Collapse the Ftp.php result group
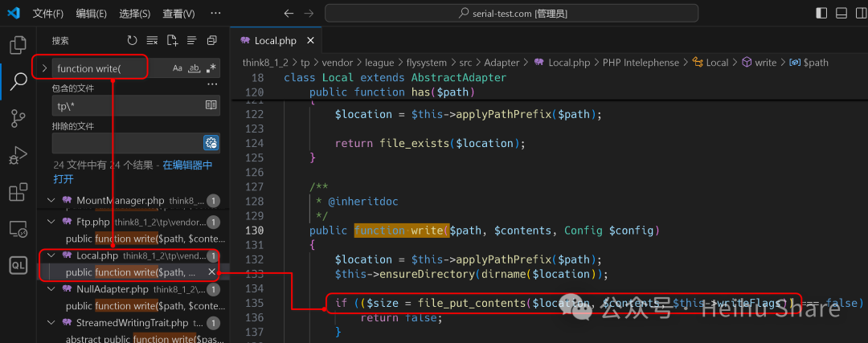 (x=51, y=222)
